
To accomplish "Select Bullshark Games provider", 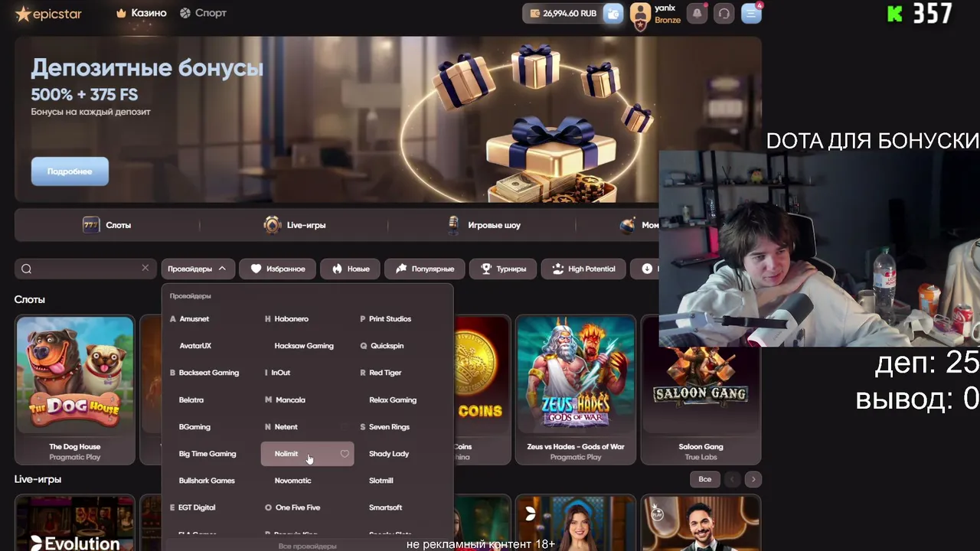I will coord(207,481).
